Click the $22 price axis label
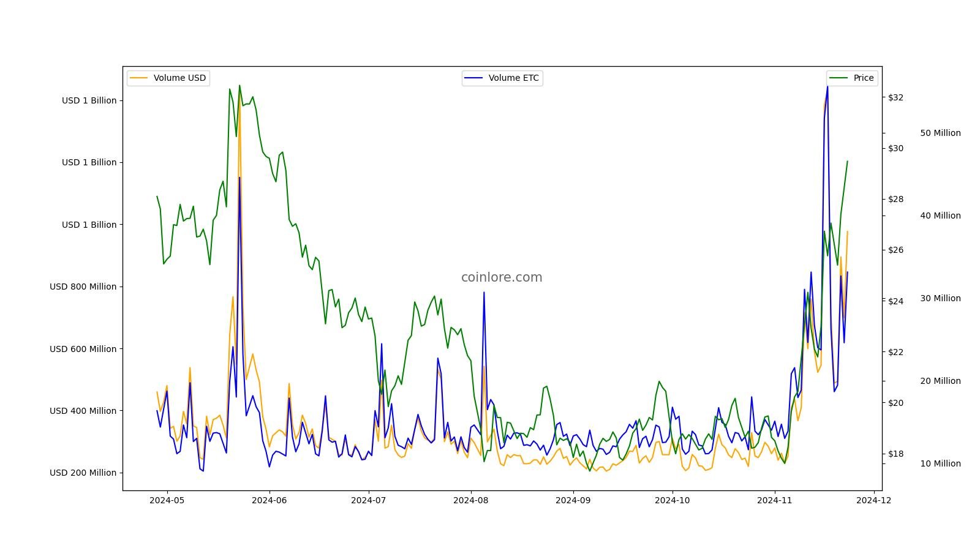The height and width of the screenshot is (551, 980). coord(895,352)
